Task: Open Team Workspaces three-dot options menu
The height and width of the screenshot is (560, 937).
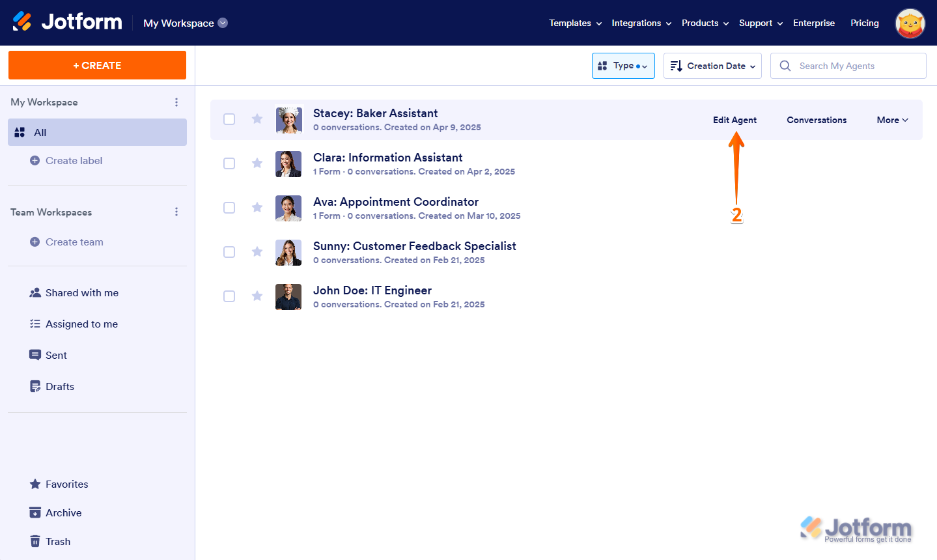Action: coord(176,212)
